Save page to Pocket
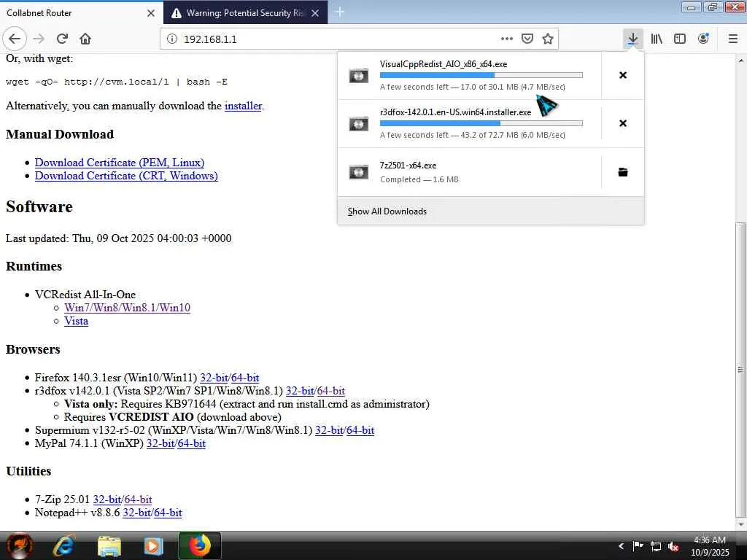The width and height of the screenshot is (747, 560). pos(527,39)
